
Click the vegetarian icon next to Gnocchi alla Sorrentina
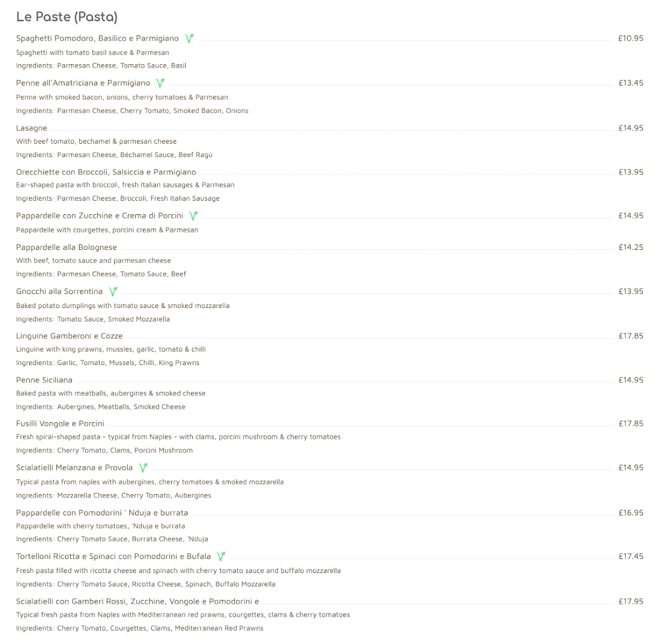(113, 291)
